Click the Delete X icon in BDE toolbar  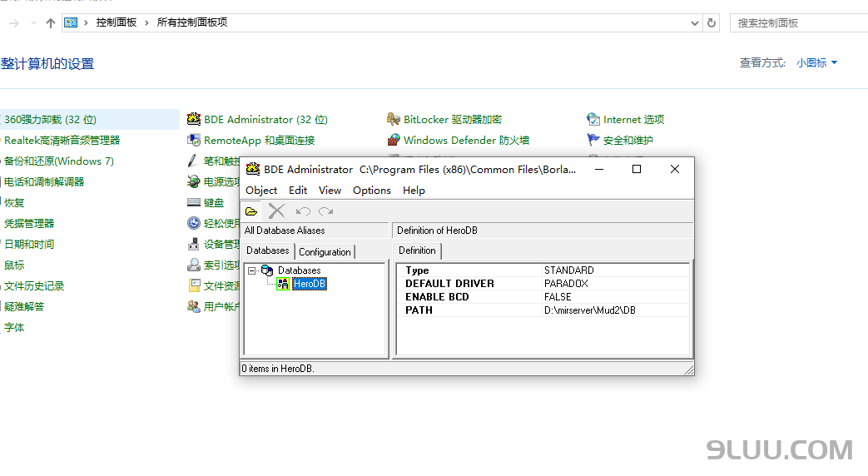tap(276, 211)
